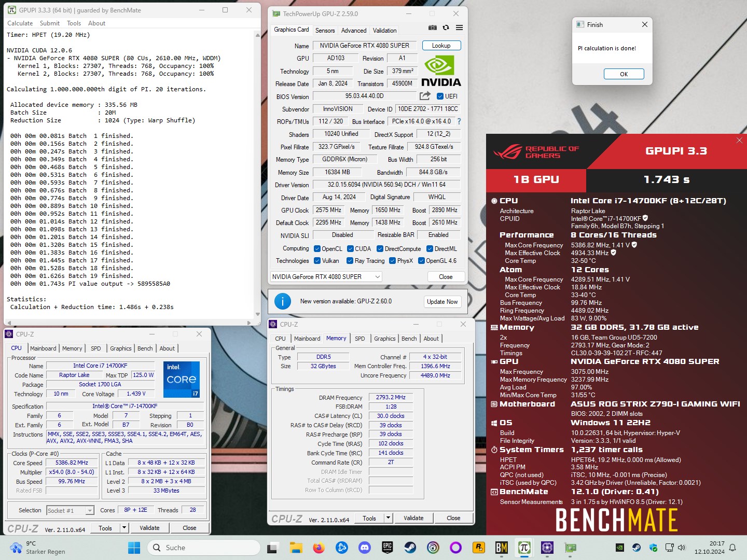This screenshot has height=560, width=747.
Task: Open Calculate menu in GPUPI
Action: [20, 23]
